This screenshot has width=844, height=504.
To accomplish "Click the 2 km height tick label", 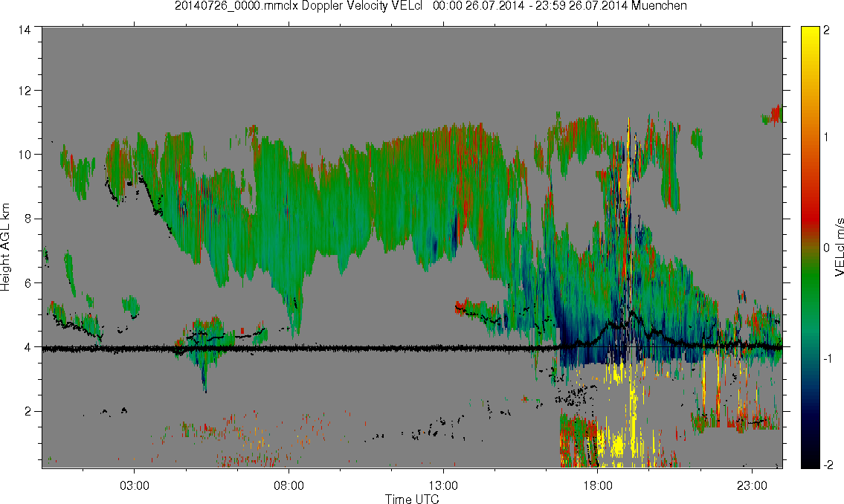I will 27,412.
